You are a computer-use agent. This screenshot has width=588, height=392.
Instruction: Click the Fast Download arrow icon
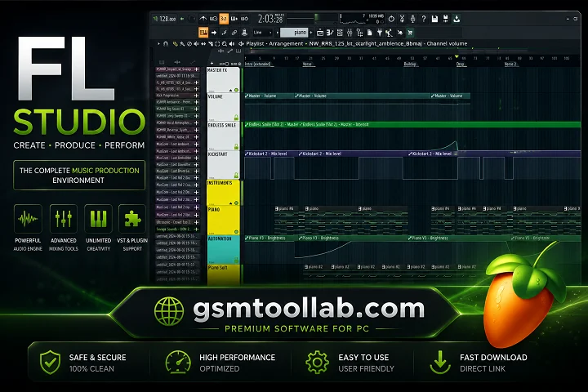pyautogui.click(x=440, y=363)
